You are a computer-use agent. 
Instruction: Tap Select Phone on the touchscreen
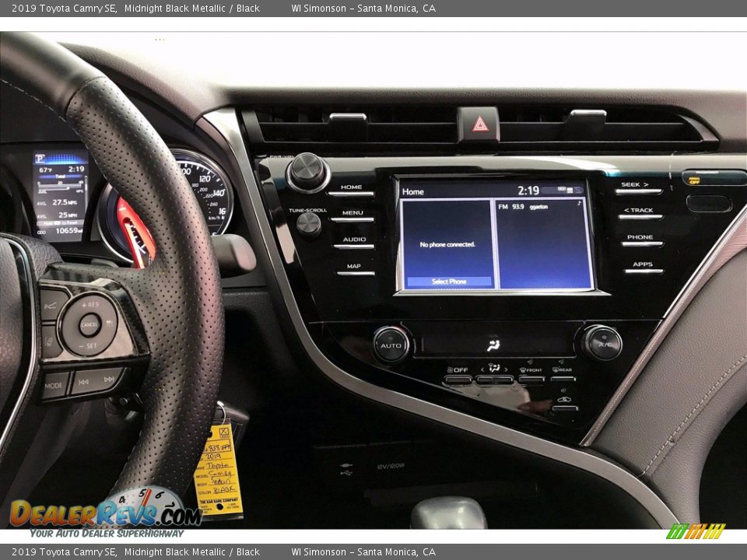(x=449, y=282)
